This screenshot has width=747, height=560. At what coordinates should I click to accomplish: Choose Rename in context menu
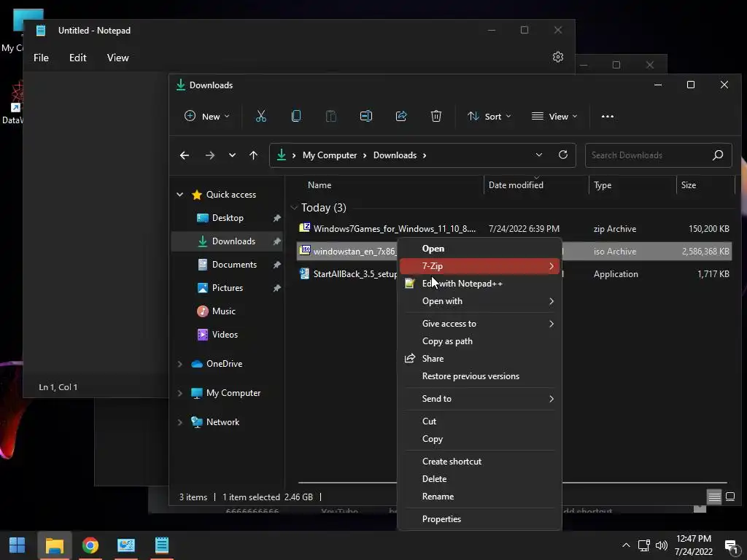480,496
